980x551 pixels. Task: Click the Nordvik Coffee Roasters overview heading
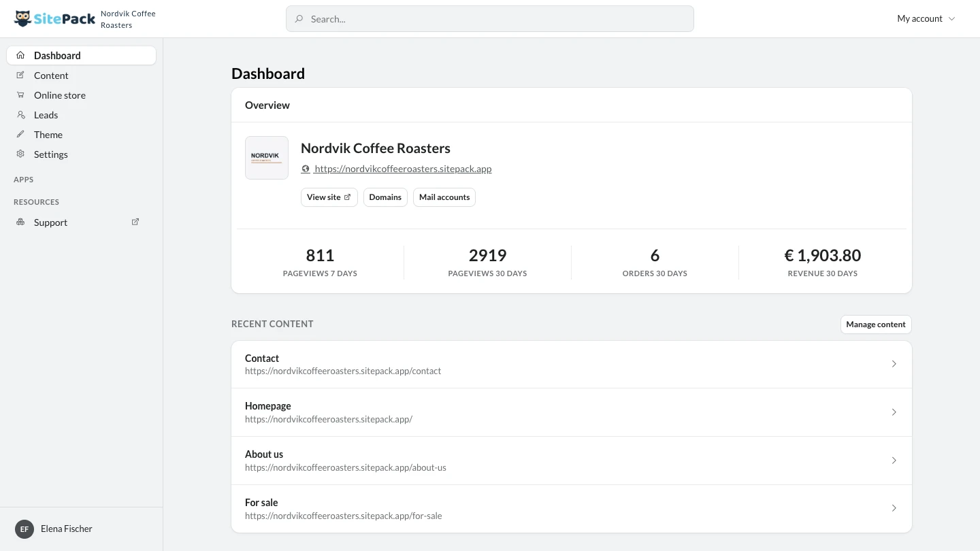click(x=376, y=148)
